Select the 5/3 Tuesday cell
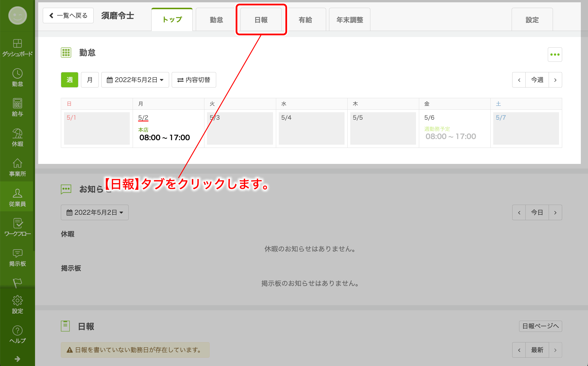The width and height of the screenshot is (588, 366). coord(240,128)
